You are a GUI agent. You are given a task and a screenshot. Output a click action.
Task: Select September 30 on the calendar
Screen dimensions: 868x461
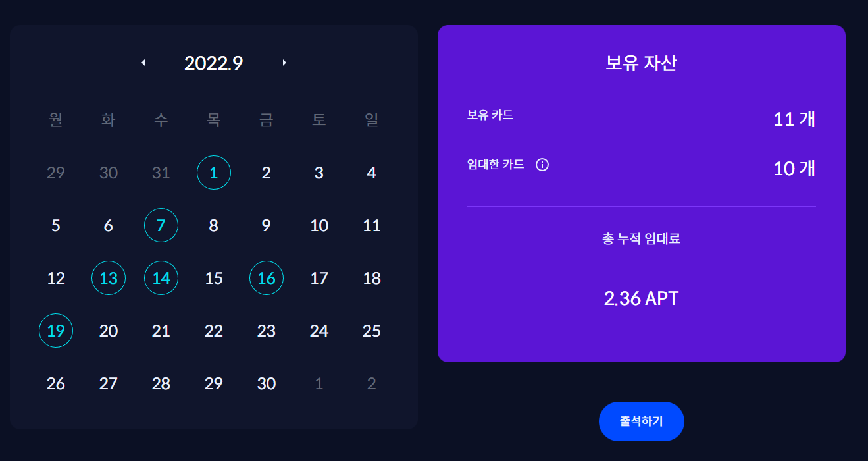coord(267,383)
